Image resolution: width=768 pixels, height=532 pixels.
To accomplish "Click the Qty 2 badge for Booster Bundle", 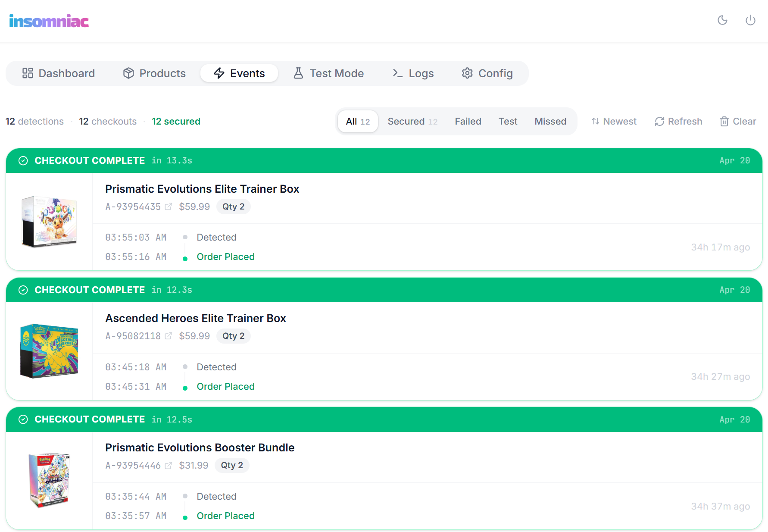I will [232, 465].
